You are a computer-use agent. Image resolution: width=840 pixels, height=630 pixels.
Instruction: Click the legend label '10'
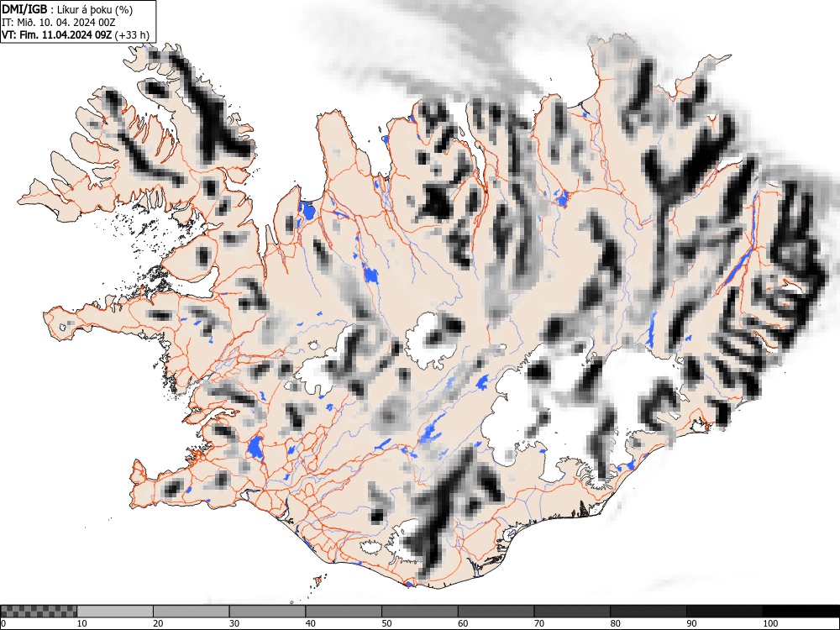[82, 623]
